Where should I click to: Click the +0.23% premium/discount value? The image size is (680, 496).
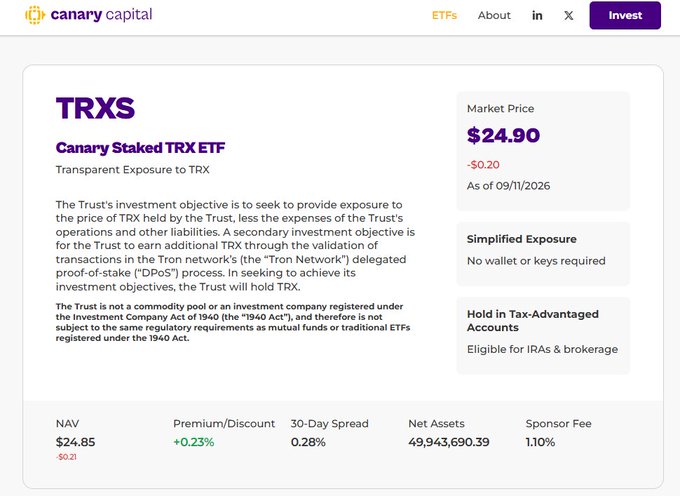pos(193,442)
